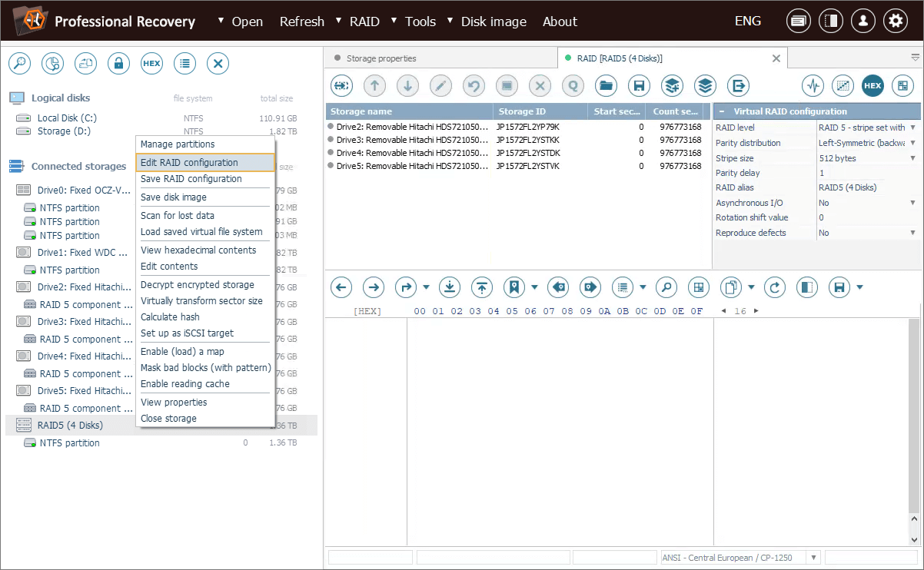Click the ENG language button
This screenshot has height=570, width=924.
[748, 22]
